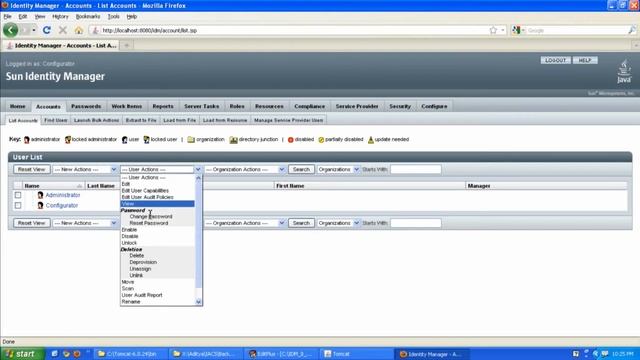Open the EditPlus taskbar item
The height and width of the screenshot is (360, 640).
(x=282, y=354)
